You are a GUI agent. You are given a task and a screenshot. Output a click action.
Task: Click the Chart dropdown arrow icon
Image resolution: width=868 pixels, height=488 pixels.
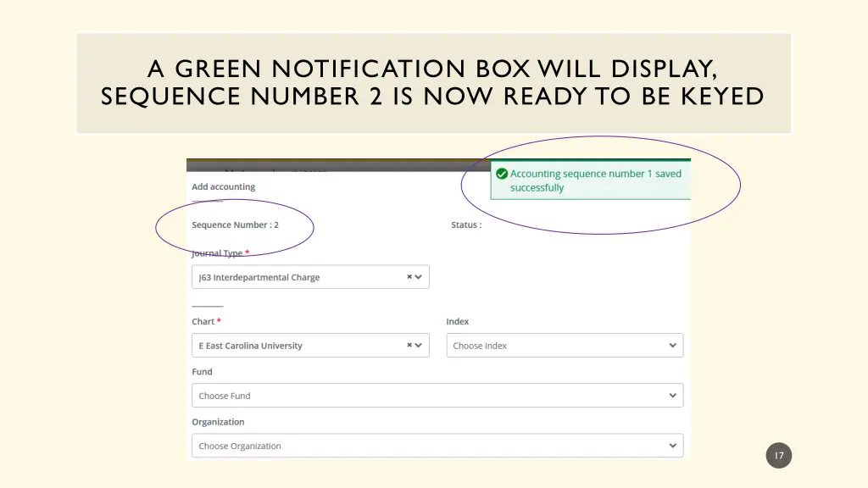[418, 345]
